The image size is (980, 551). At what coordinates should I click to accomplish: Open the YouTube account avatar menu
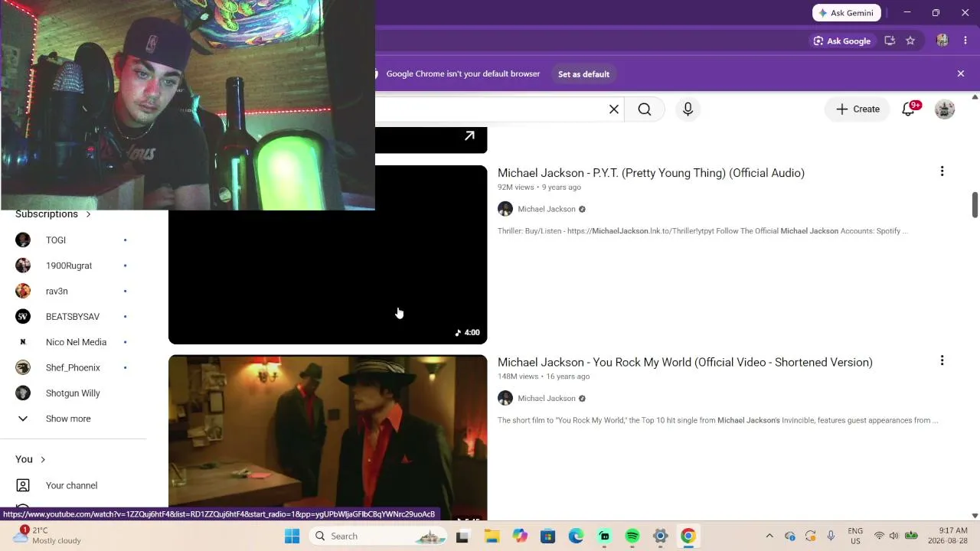point(945,109)
